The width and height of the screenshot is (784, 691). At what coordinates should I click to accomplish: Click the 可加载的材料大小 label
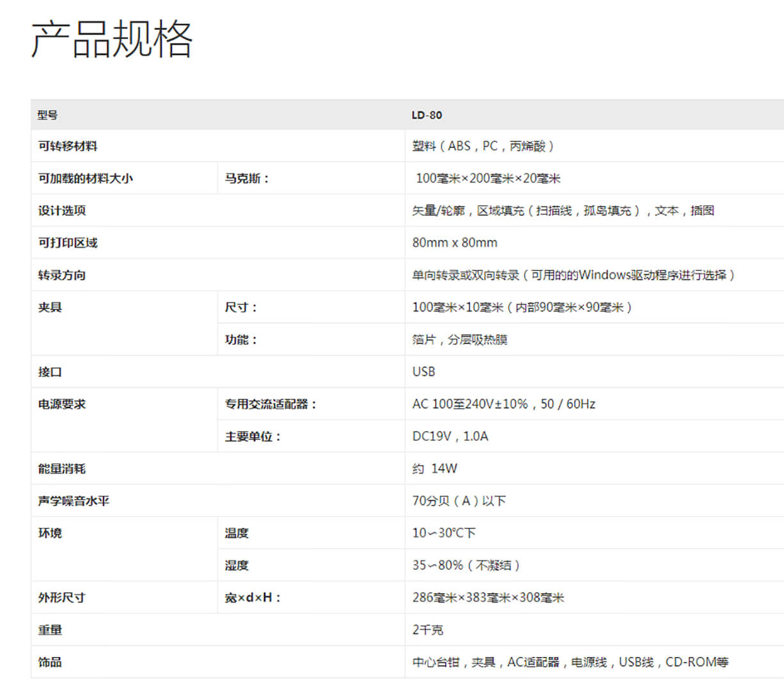[x=86, y=179]
